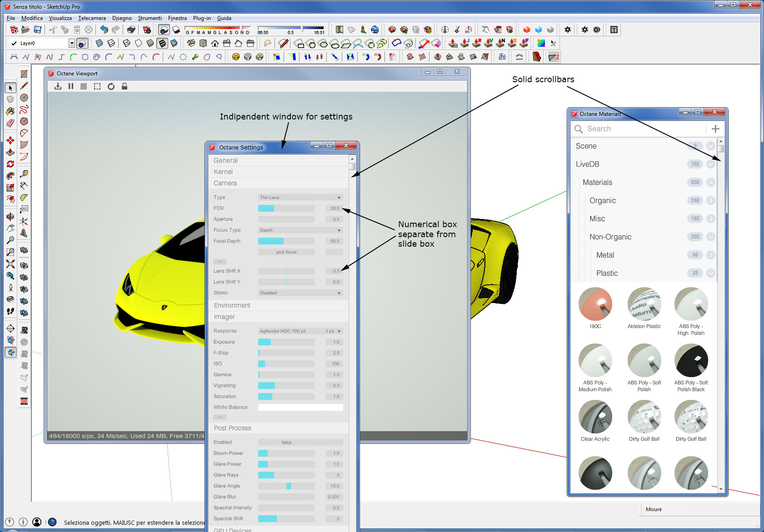Select render region icon in Octane Viewport
Image resolution: width=764 pixels, height=532 pixels.
(97, 86)
